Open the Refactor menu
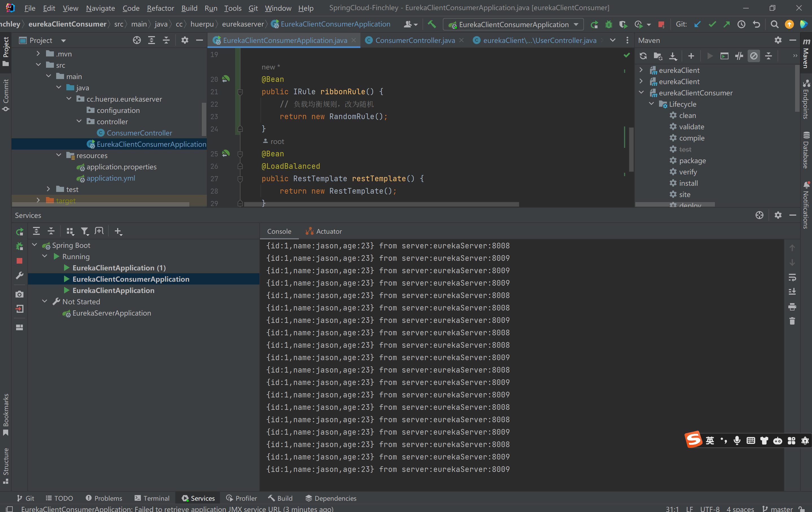Screen dimensions: 812x512 point(161,8)
